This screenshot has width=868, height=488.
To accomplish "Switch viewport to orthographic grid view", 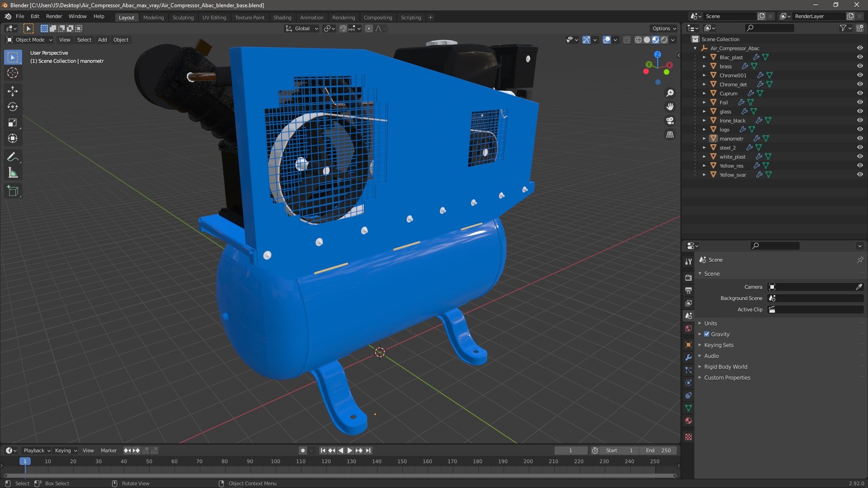I will (x=670, y=135).
